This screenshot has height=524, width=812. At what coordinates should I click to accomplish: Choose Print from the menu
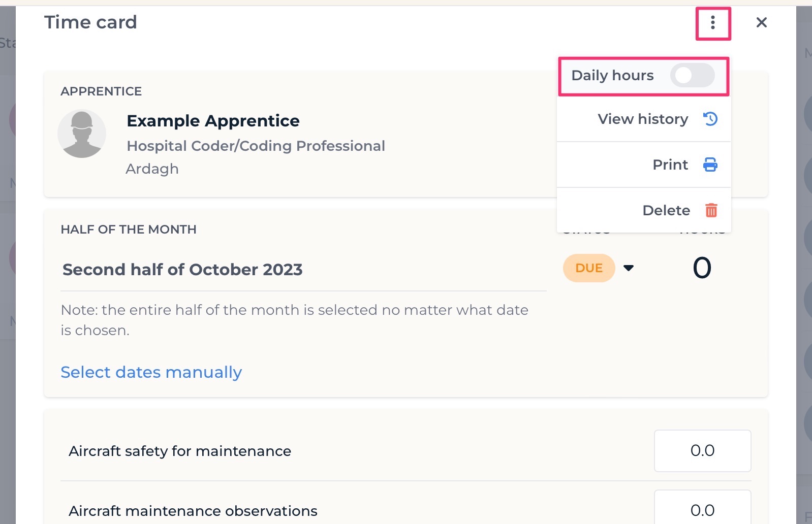pos(644,165)
